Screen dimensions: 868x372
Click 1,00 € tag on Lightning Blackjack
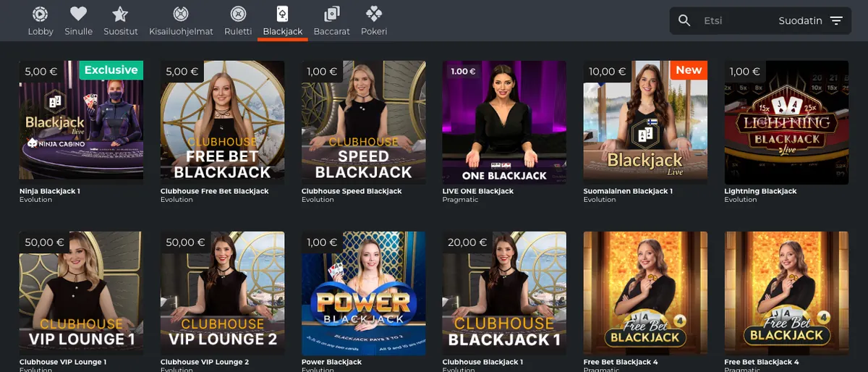click(x=745, y=71)
